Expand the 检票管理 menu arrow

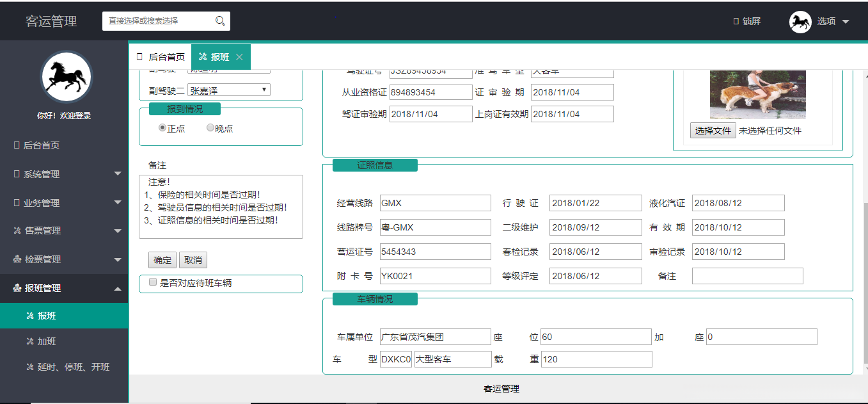(118, 259)
